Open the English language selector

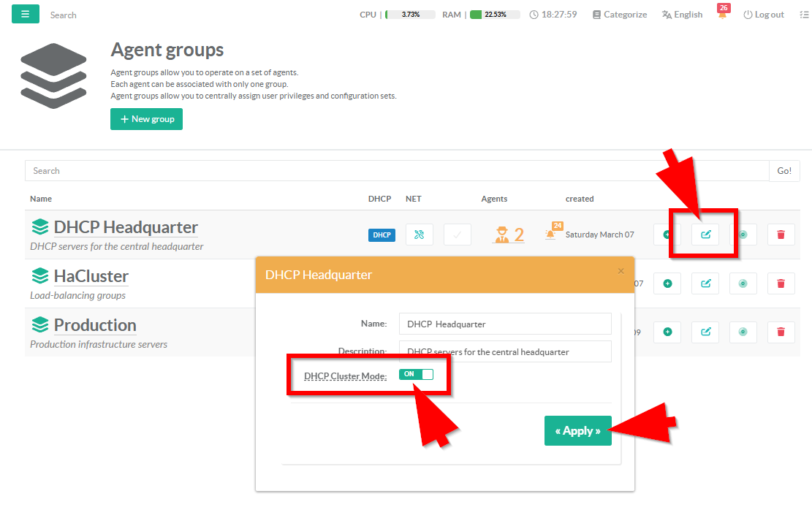coord(682,15)
